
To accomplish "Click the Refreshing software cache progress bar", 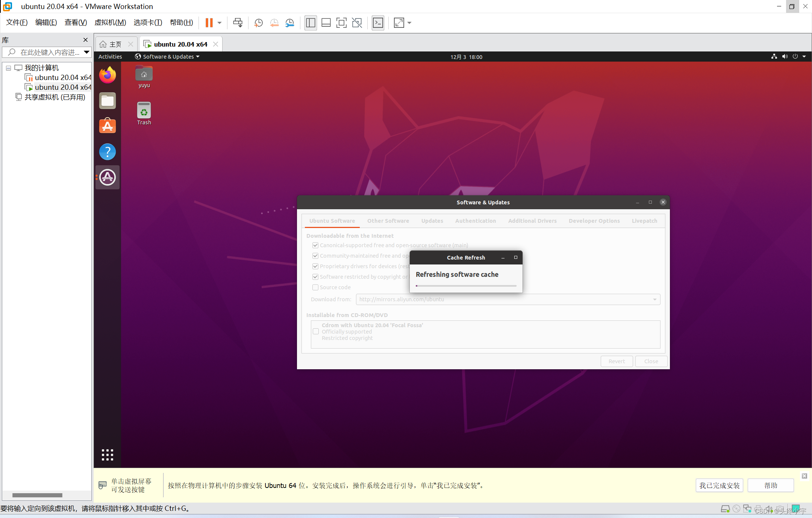I will pos(466,286).
